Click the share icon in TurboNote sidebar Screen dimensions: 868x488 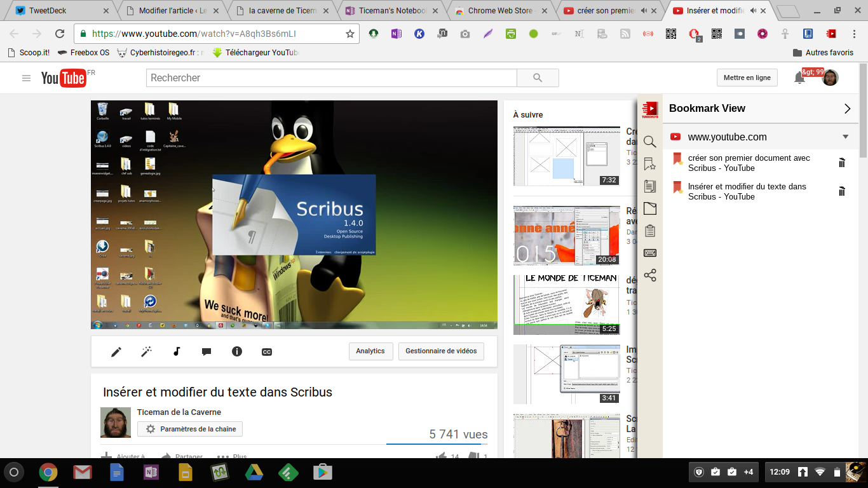tap(649, 276)
